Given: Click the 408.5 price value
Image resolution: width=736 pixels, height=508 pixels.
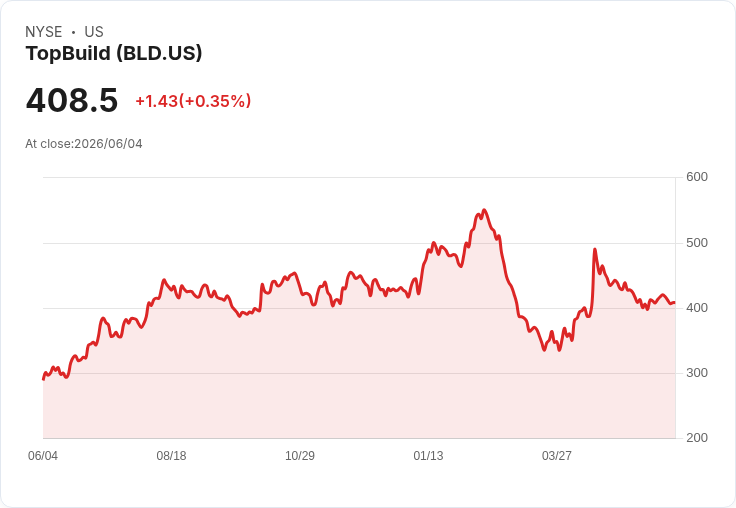Looking at the screenshot, I should pyautogui.click(x=72, y=100).
